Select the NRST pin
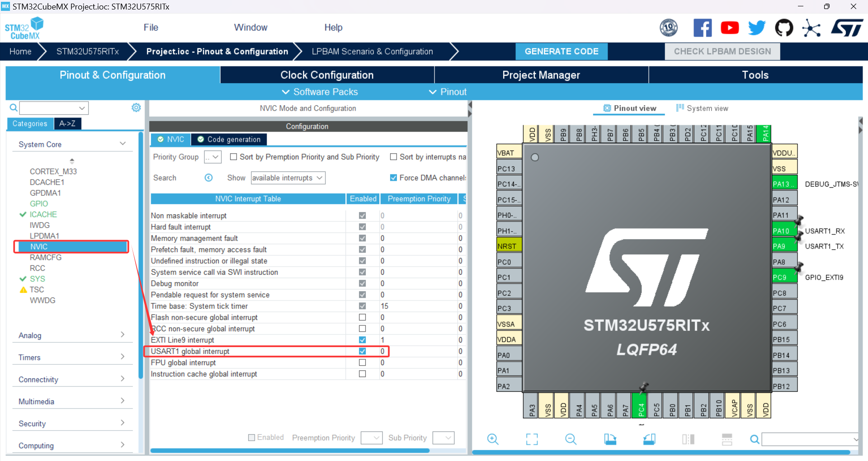This screenshot has width=868, height=461. [509, 246]
